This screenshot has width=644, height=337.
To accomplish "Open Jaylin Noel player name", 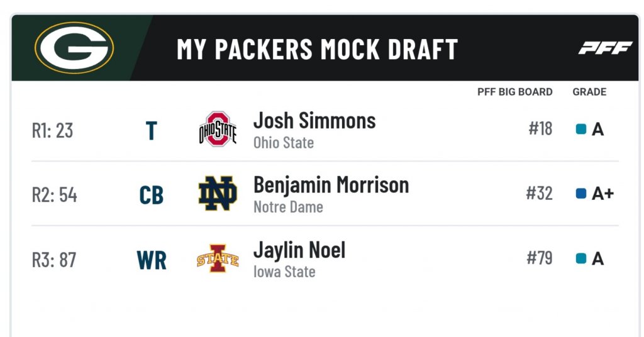I will (x=299, y=250).
